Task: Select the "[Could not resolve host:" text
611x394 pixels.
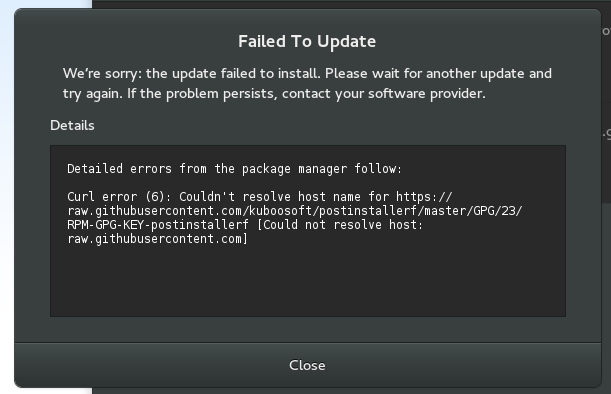Action: (x=340, y=225)
